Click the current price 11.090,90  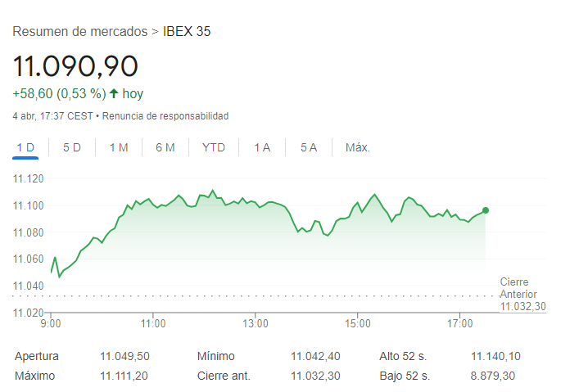[x=75, y=65]
